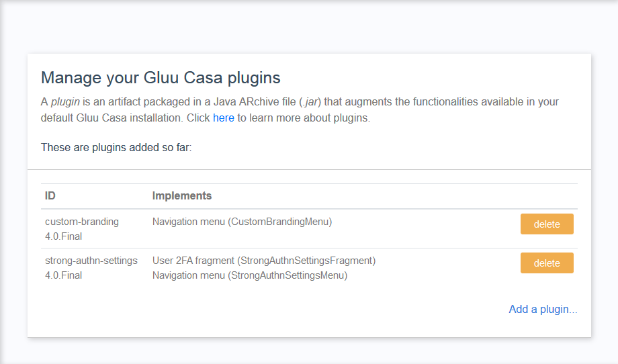Click the italic '.jar' text
This screenshot has width=618, height=364.
pos(311,102)
